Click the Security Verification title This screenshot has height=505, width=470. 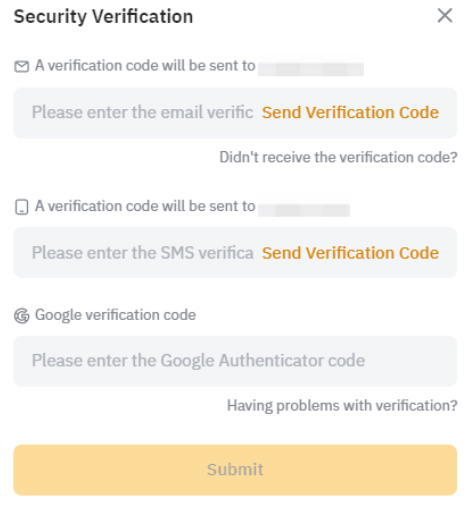click(x=103, y=16)
